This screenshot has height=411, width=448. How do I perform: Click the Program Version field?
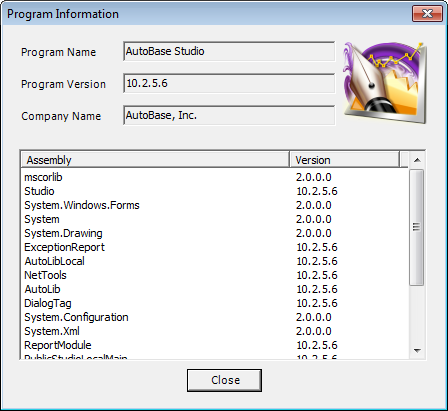pos(229,83)
